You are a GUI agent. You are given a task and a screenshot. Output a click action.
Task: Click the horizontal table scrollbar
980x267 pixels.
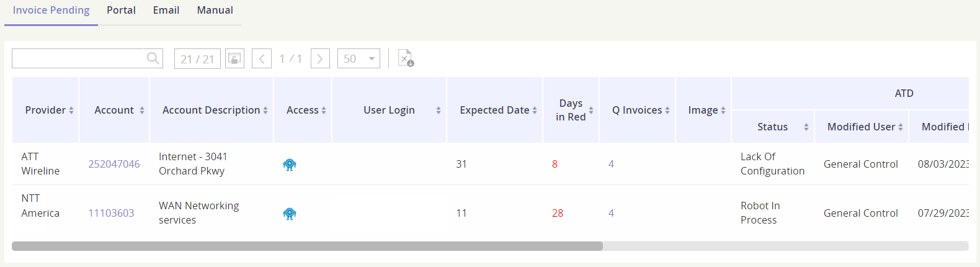point(307,246)
